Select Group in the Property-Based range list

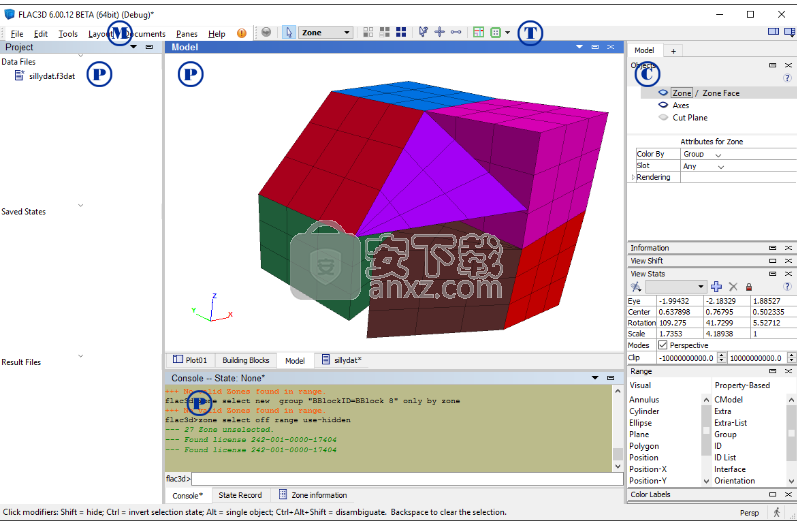[x=725, y=435]
